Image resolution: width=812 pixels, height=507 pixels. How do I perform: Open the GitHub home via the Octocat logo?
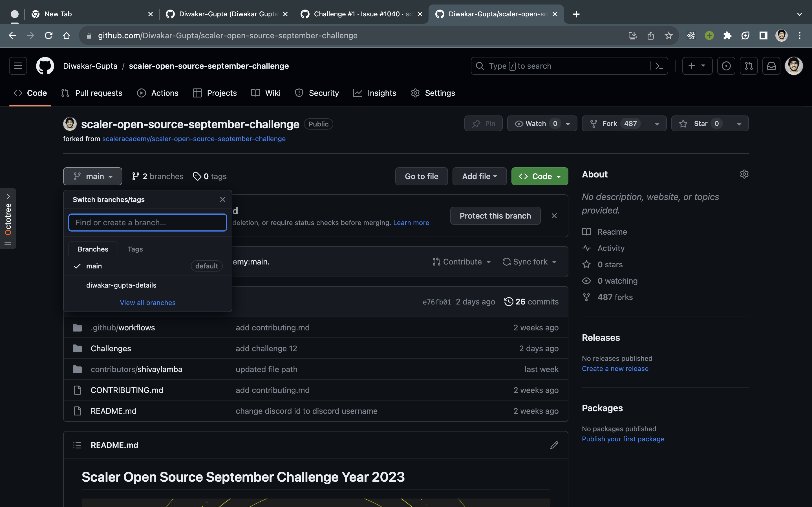(45, 66)
